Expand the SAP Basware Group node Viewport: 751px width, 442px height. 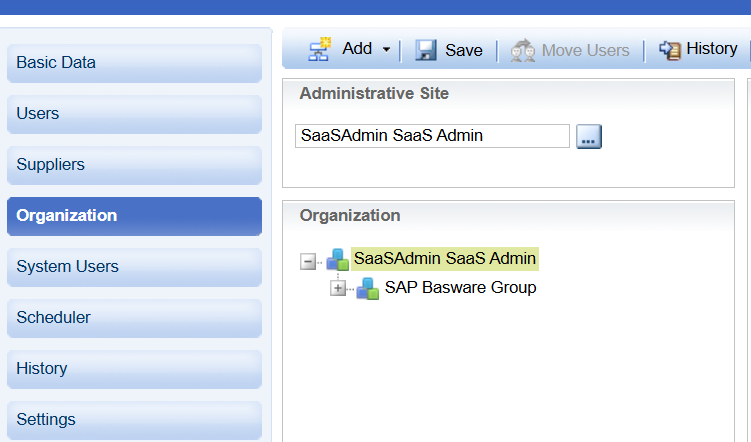pos(338,288)
